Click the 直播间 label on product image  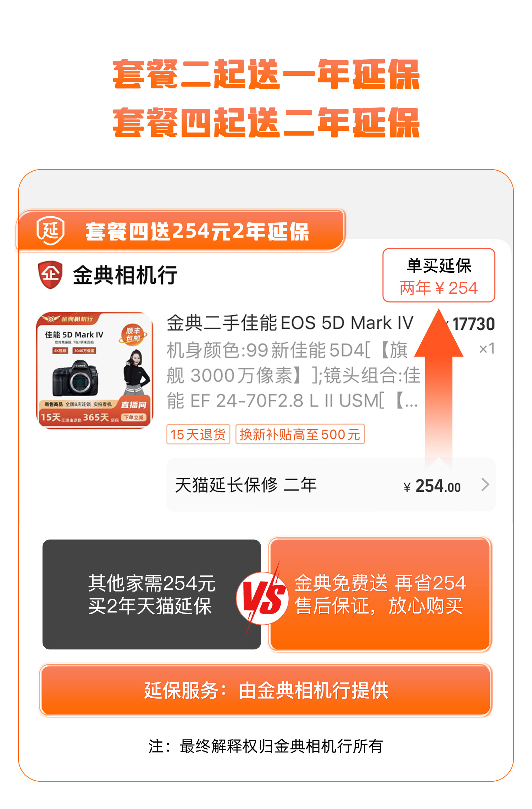tap(133, 405)
